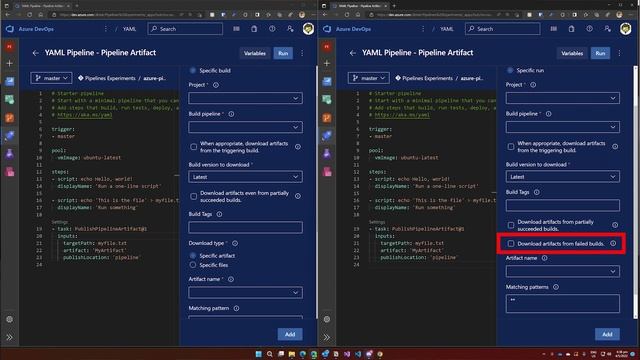Open aka.ms/yaml link in left window editor
Screen dimensions: 640x360
point(84,115)
